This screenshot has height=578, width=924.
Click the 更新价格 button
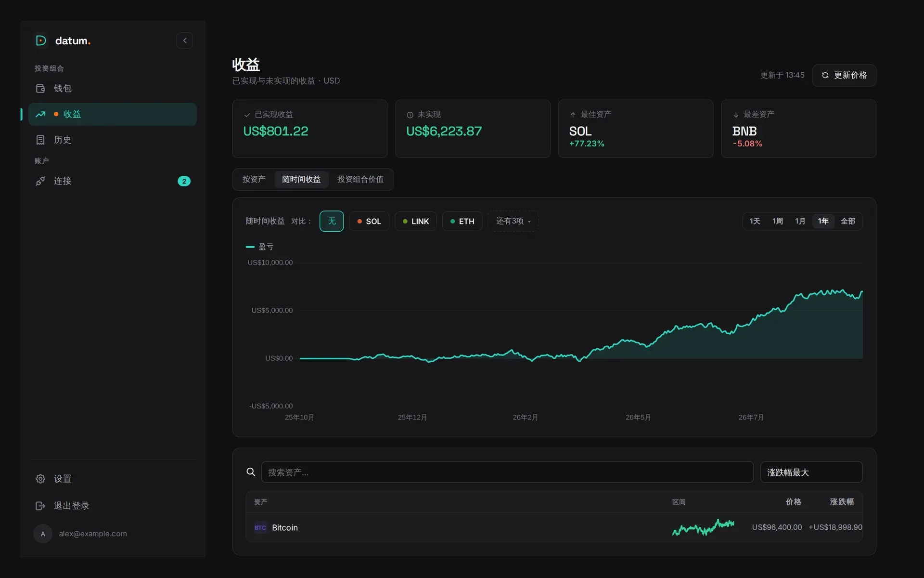point(844,75)
